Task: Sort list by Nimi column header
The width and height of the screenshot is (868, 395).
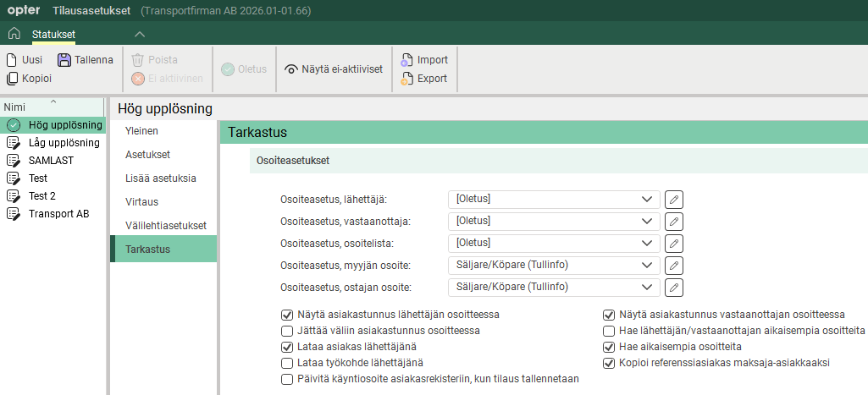Action: (15, 107)
